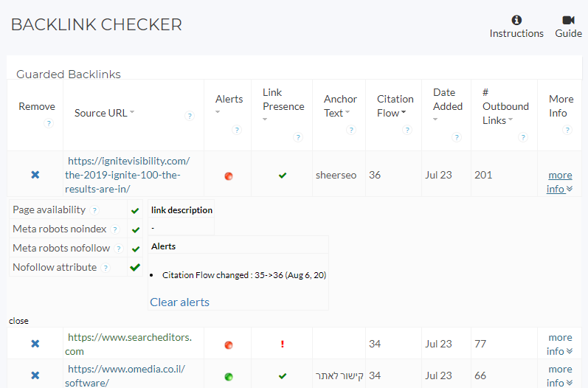588x388 pixels.
Task: Click the link presence checkmark for ignitevisibility.com
Action: pyautogui.click(x=283, y=175)
